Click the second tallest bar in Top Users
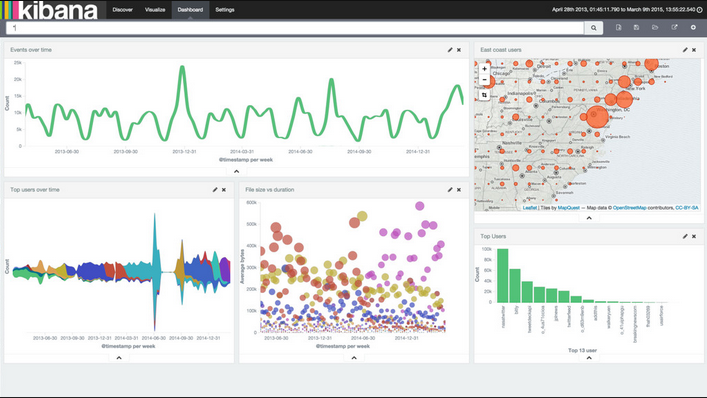 click(x=515, y=286)
